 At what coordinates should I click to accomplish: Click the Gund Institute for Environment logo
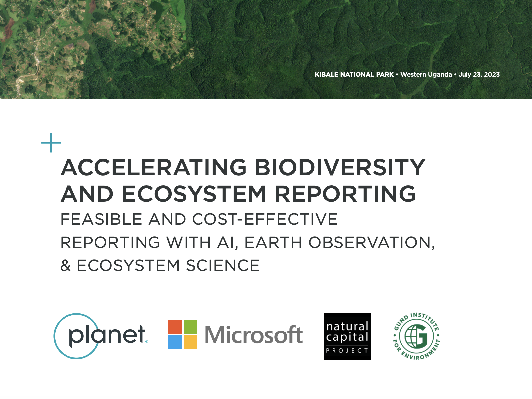tap(417, 336)
